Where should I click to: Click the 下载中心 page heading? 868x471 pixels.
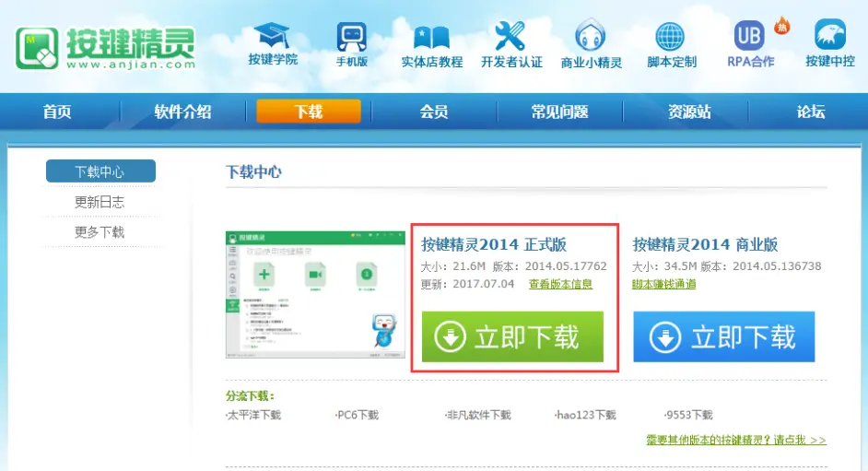[253, 171]
